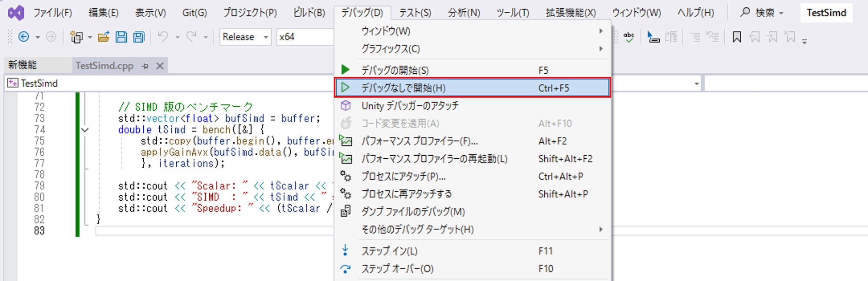Open toolbar overflow options arrow
This screenshot has width=868, height=281.
coord(804,41)
